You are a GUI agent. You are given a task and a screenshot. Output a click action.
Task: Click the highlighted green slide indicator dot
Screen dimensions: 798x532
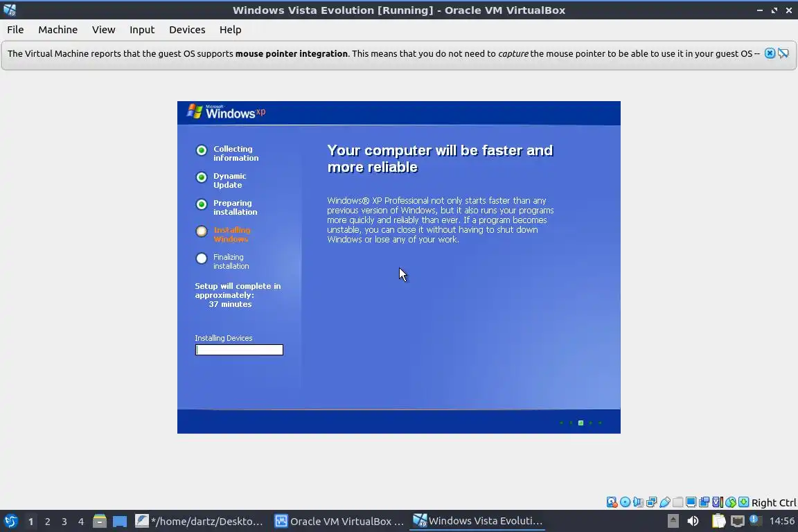pos(580,423)
